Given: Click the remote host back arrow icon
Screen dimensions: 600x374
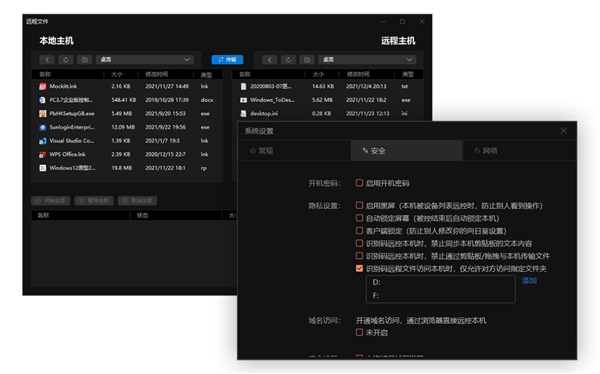Looking at the screenshot, I should (x=270, y=60).
